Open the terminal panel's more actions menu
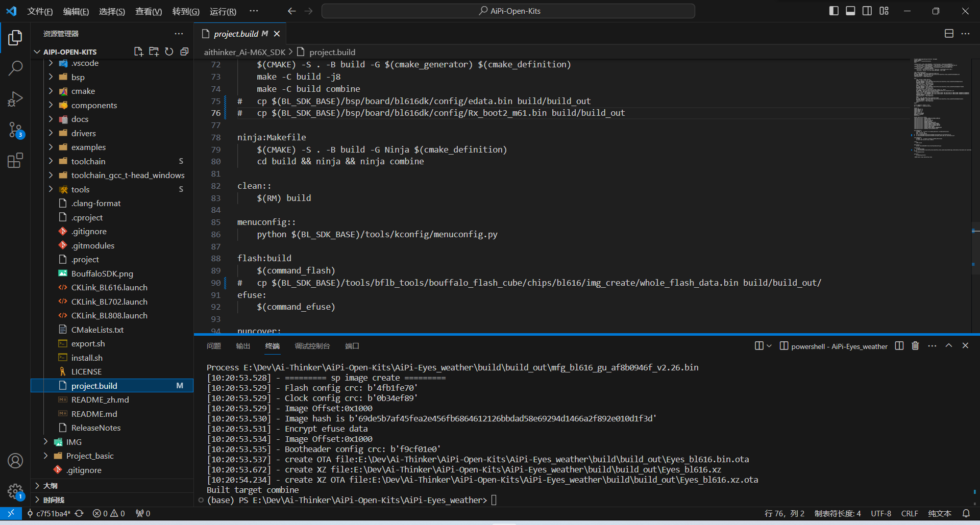This screenshot has width=980, height=525. coord(932,346)
